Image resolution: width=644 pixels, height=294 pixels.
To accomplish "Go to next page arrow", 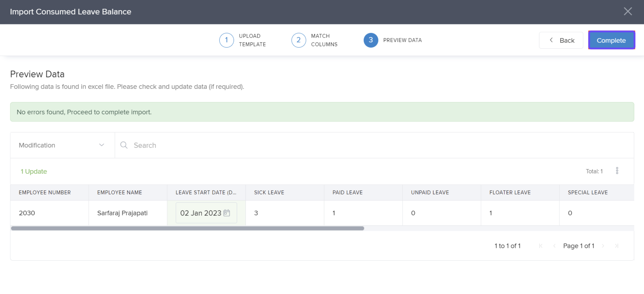I will point(603,246).
